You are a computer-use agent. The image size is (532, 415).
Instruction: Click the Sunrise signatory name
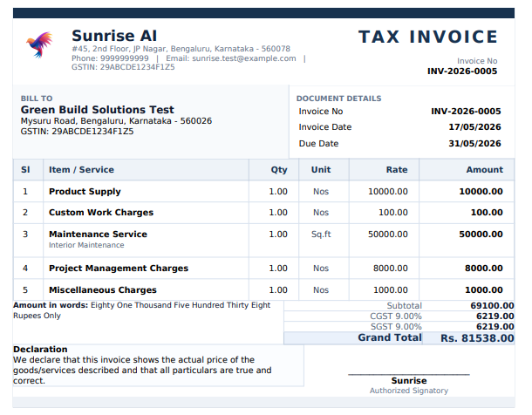coord(409,381)
